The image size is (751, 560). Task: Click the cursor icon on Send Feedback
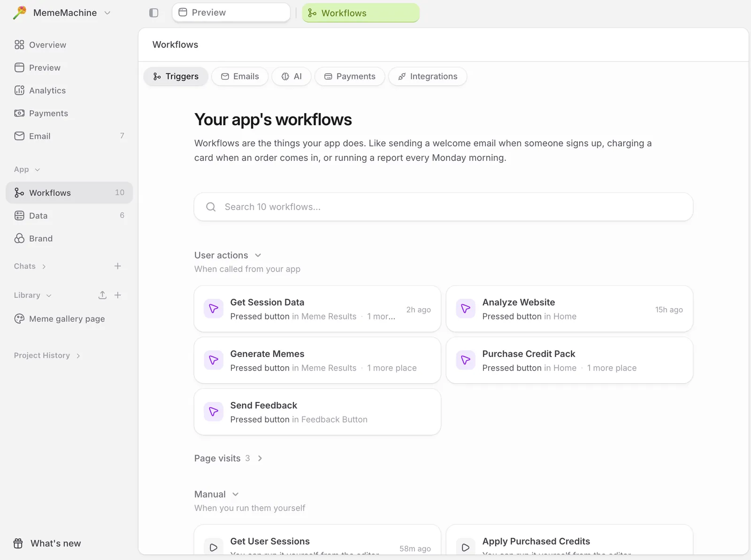tap(214, 412)
